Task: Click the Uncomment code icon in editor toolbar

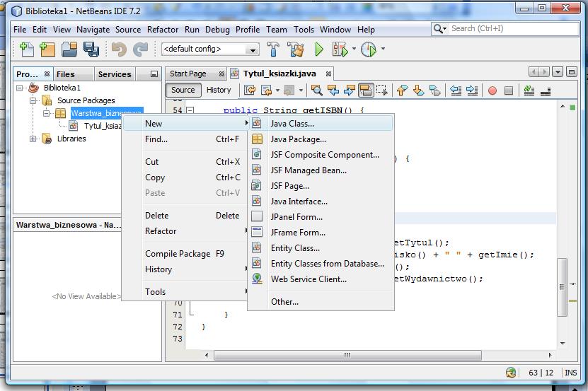Action: point(546,91)
